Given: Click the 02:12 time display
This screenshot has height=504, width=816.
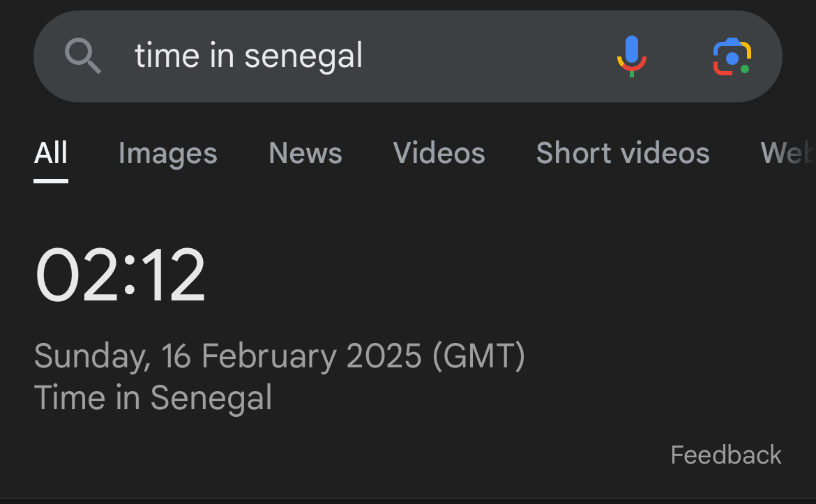Looking at the screenshot, I should pyautogui.click(x=121, y=276).
